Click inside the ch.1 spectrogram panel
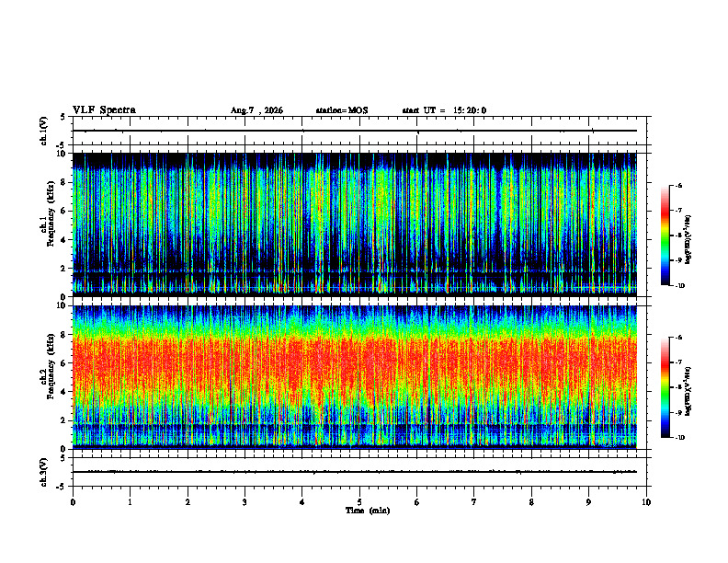 [x=355, y=224]
